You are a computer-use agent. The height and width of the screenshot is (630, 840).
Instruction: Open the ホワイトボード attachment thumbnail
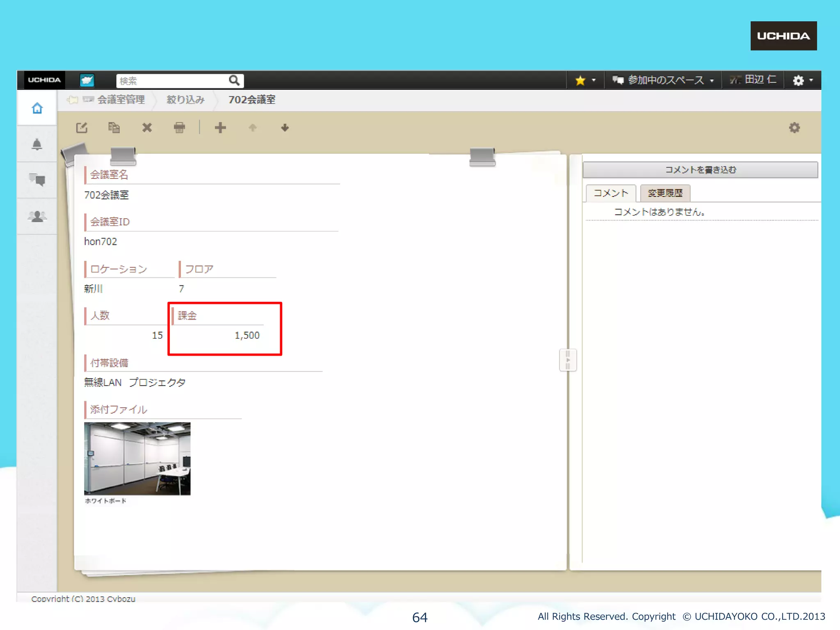137,458
